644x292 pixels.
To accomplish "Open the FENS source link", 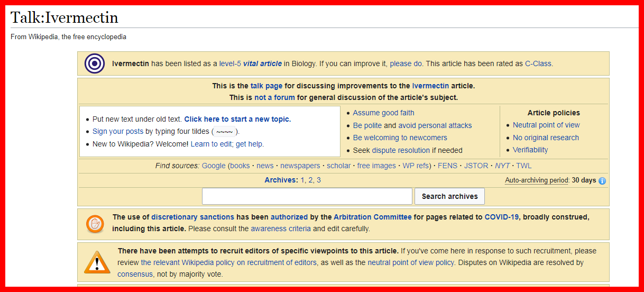I will [448, 166].
